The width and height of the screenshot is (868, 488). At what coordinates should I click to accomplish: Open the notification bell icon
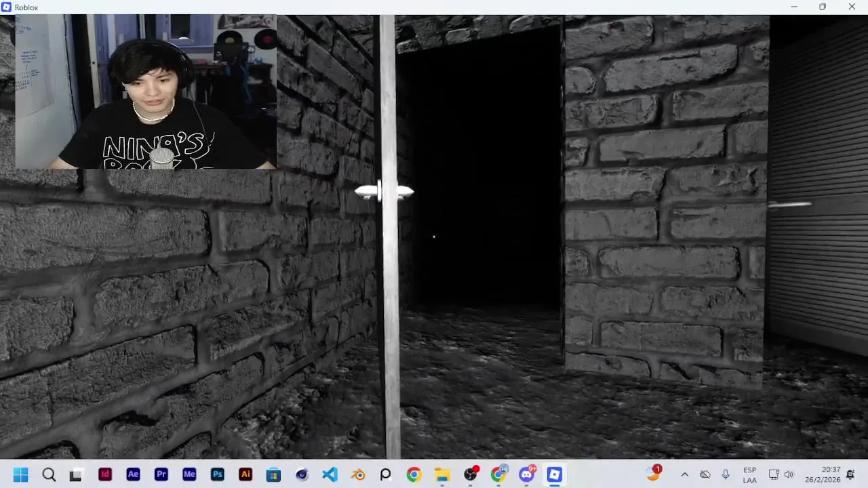click(850, 474)
